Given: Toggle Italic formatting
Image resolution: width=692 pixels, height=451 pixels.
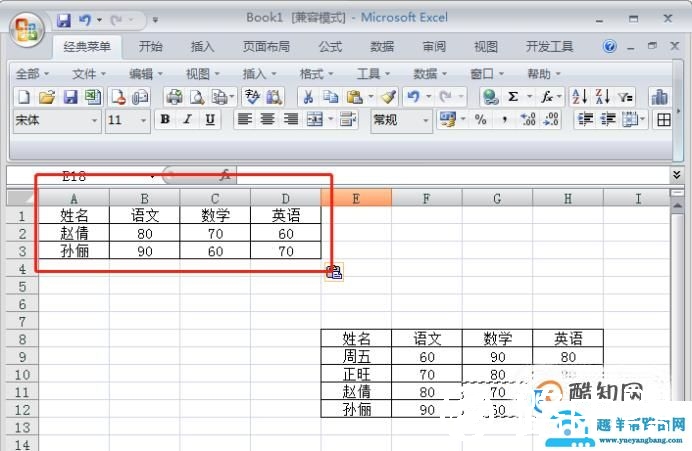Looking at the screenshot, I should 188,120.
